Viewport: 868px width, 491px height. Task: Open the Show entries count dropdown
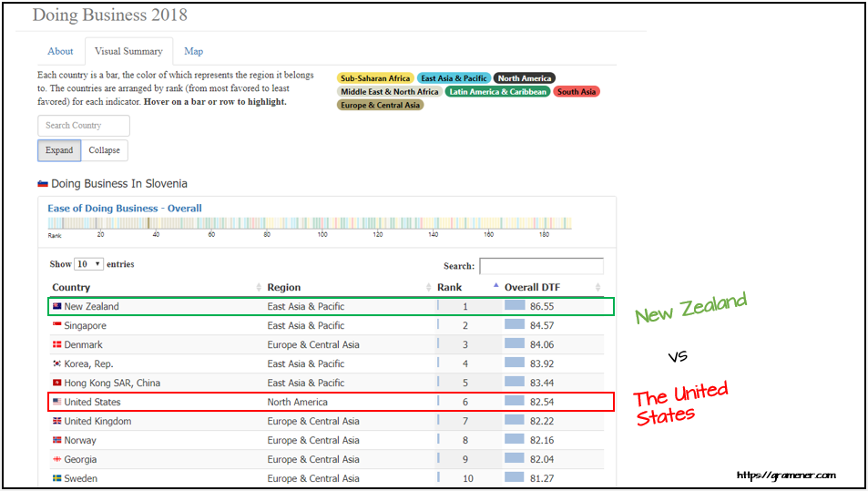tap(88, 264)
